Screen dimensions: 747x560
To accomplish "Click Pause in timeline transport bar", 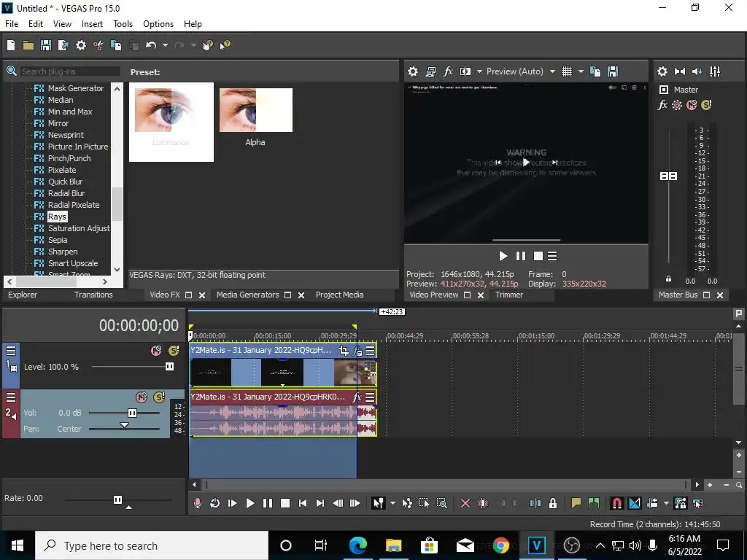I will 268,503.
